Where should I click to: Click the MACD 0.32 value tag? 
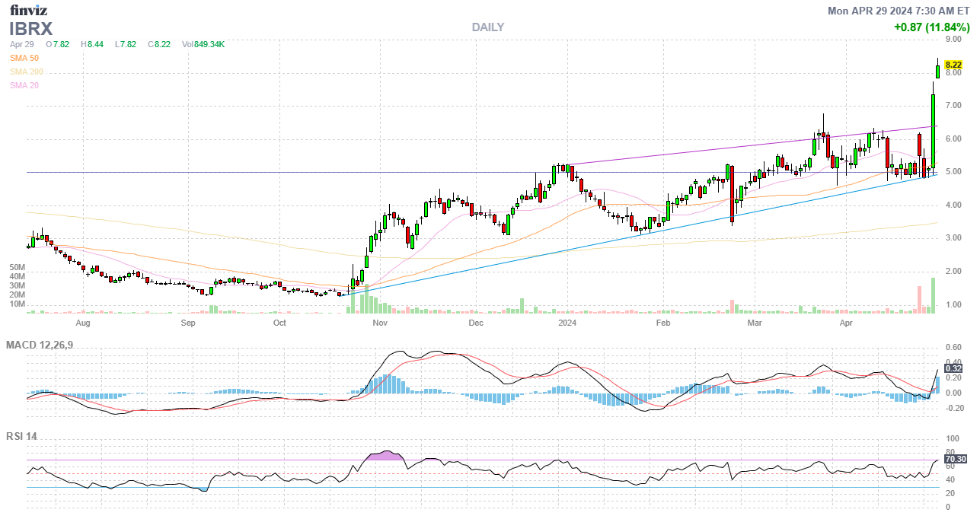(x=953, y=368)
